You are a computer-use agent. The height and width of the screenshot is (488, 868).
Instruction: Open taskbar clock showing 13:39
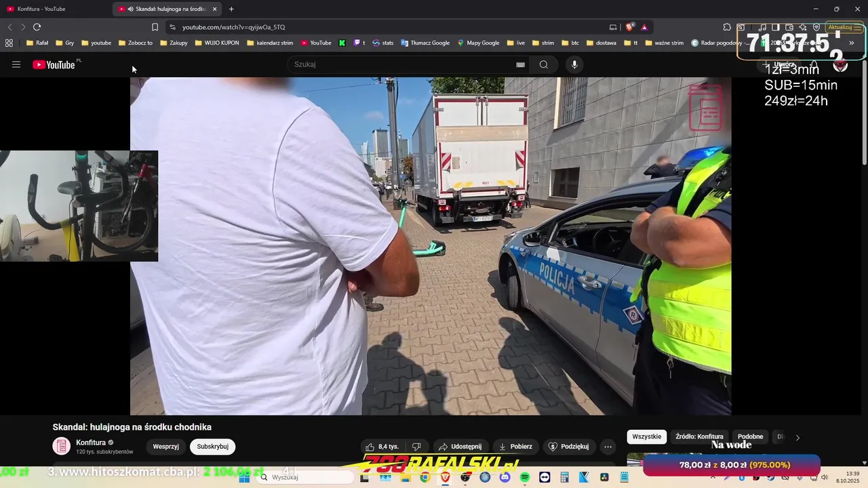click(847, 477)
